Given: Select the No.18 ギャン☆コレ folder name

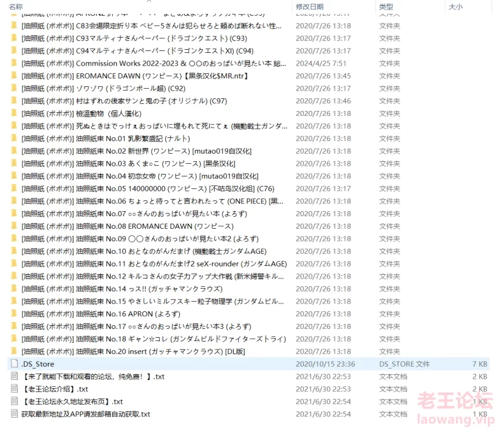Looking at the screenshot, I should pyautogui.click(x=154, y=339).
